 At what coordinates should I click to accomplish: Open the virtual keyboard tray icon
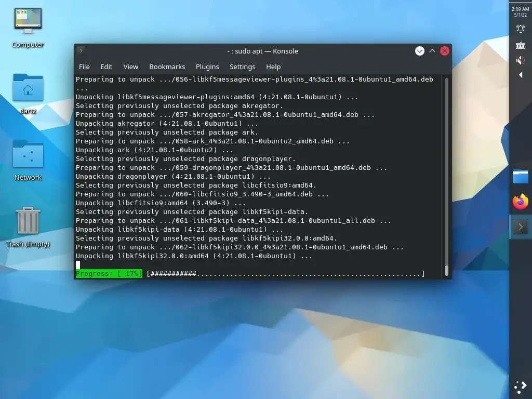pyautogui.click(x=520, y=45)
